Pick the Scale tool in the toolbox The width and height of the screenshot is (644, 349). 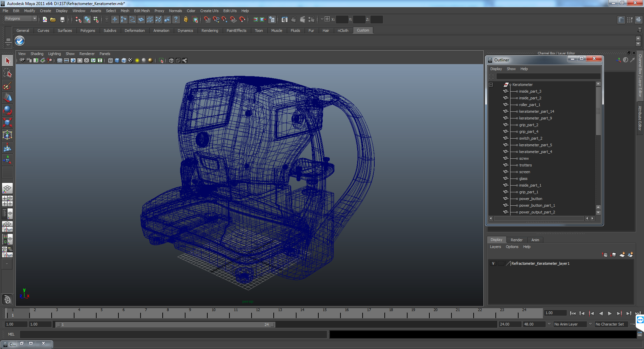[x=7, y=122]
